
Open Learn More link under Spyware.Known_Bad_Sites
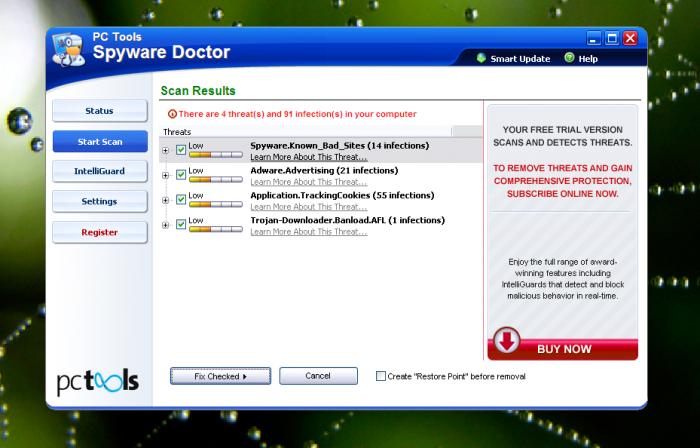point(308,157)
